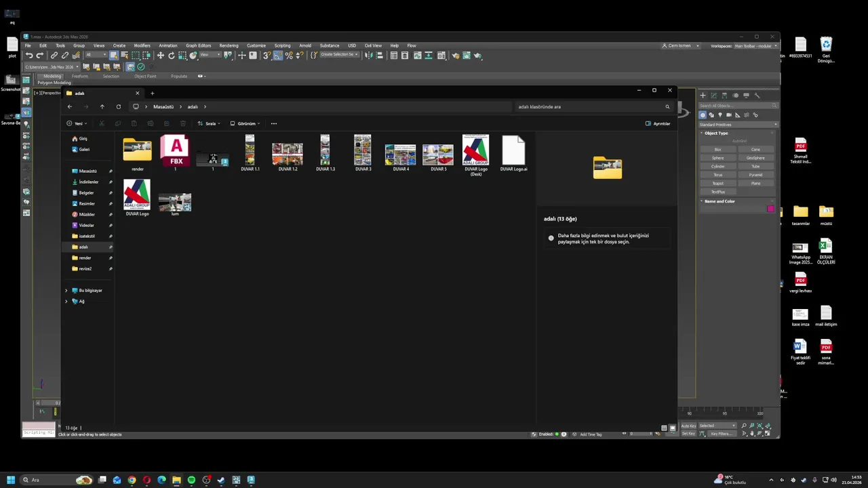Click the Spotify icon in taskbar
The image size is (868, 488).
tap(191, 480)
